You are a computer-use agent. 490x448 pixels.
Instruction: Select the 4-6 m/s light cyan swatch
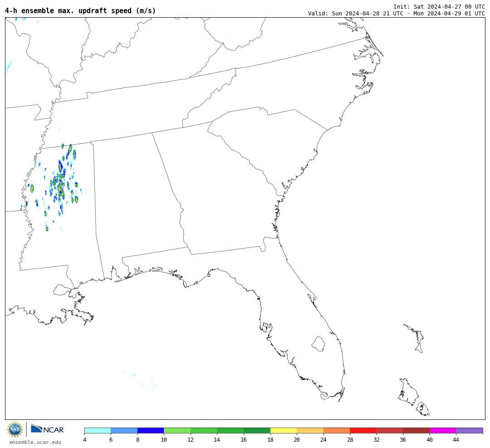[x=98, y=430]
